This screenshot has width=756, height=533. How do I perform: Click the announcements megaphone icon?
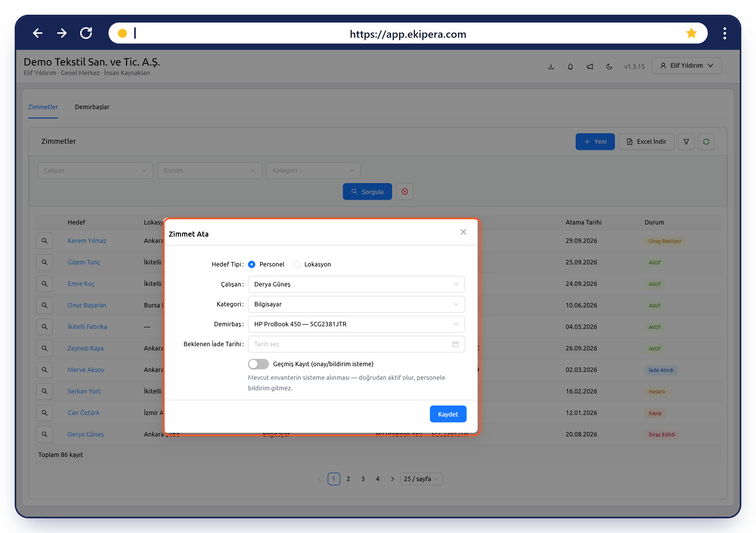point(590,67)
